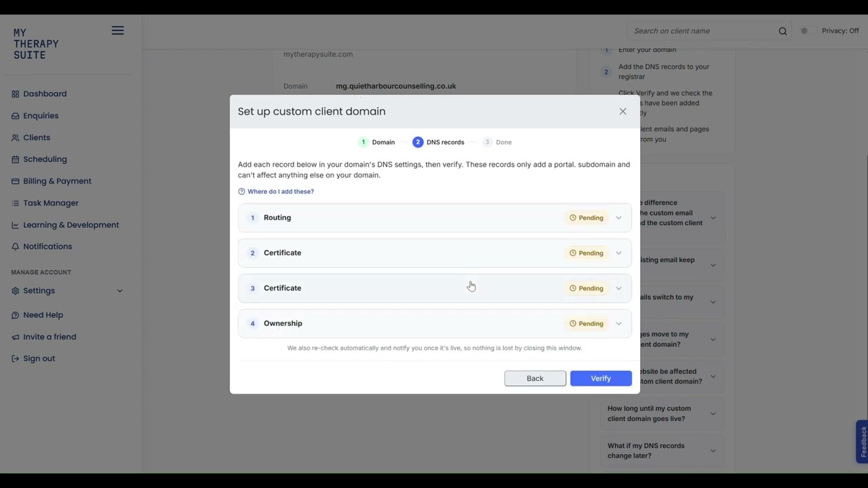Click the Enquiries envelope icon

click(15, 116)
